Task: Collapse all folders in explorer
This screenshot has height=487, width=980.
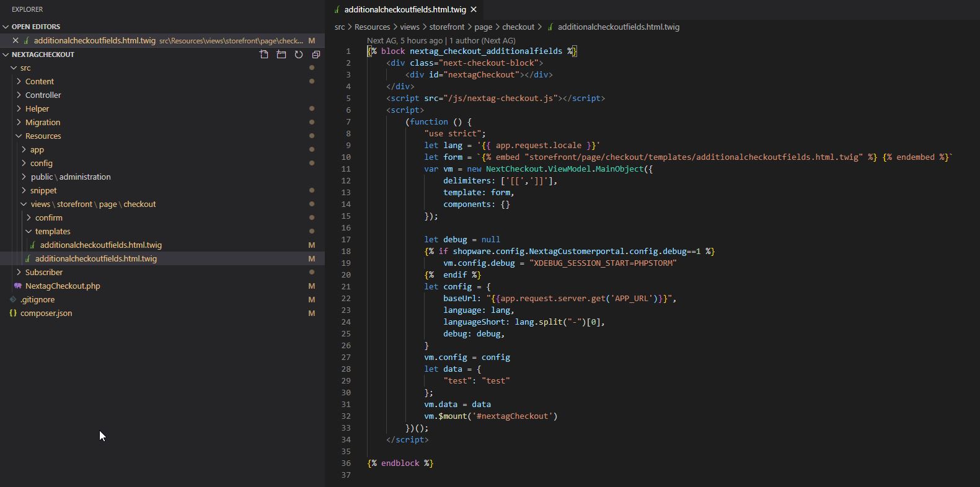Action: (x=316, y=55)
